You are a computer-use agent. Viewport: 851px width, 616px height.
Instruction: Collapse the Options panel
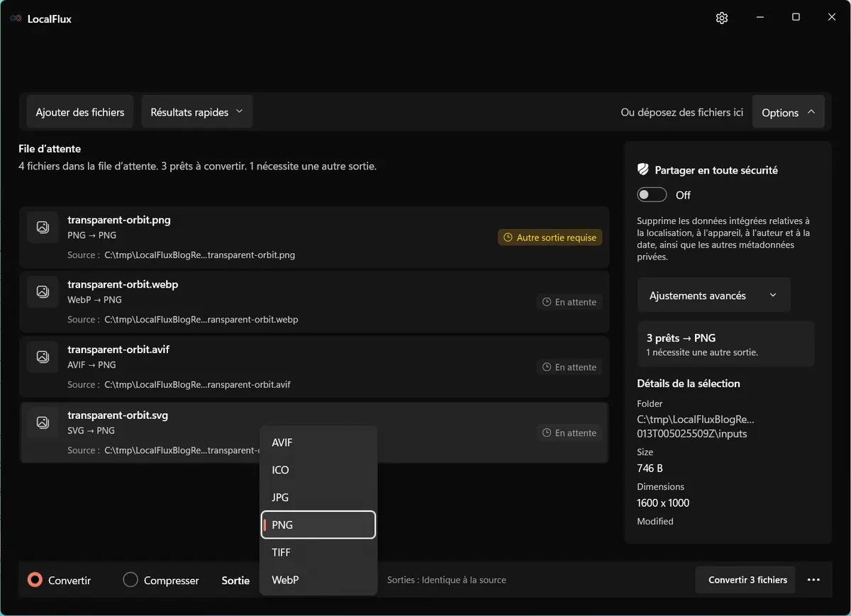click(788, 112)
